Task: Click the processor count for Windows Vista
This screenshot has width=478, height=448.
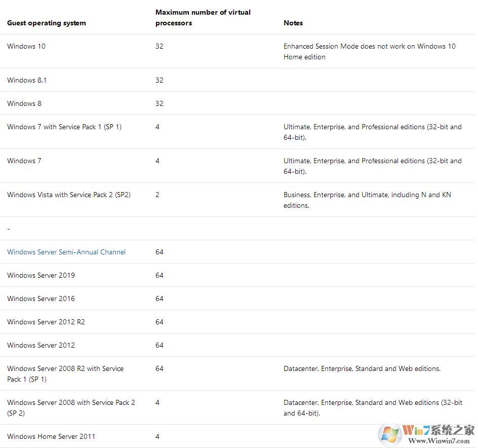Action: pyautogui.click(x=157, y=195)
